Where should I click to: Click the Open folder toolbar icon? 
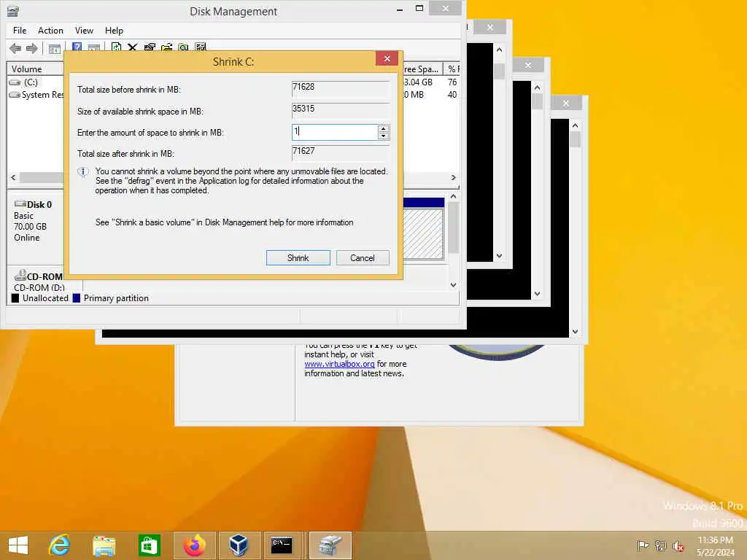point(167,47)
